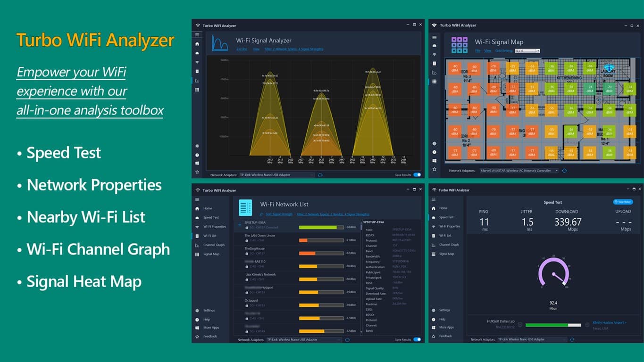This screenshot has width=644, height=362.
Task: Select TheDogHouse network in the Wi-Fi list
Action: coord(255,248)
